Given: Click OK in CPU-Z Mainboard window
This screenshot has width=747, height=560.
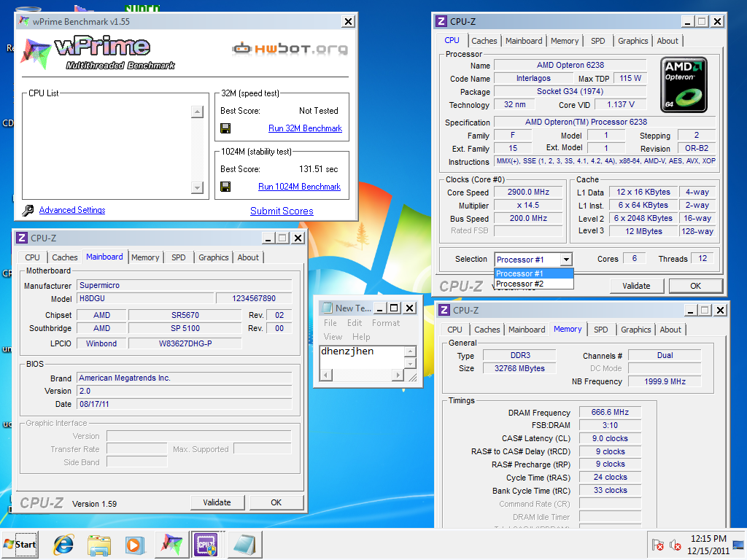Looking at the screenshot, I should (x=276, y=502).
